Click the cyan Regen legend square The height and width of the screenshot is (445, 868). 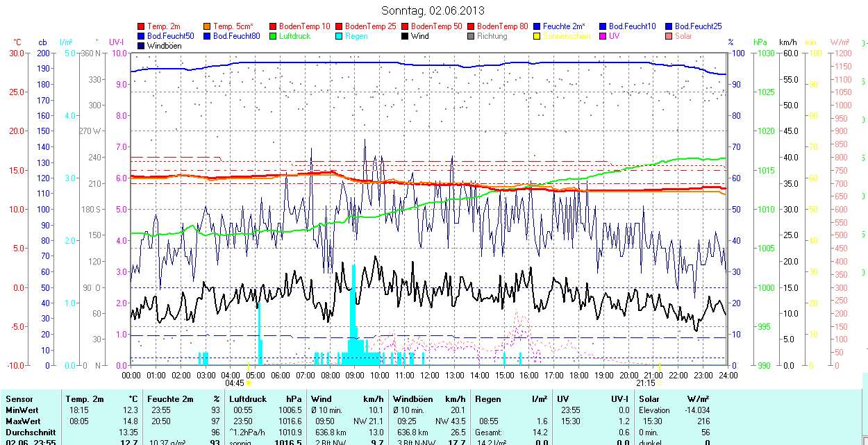pos(339,36)
